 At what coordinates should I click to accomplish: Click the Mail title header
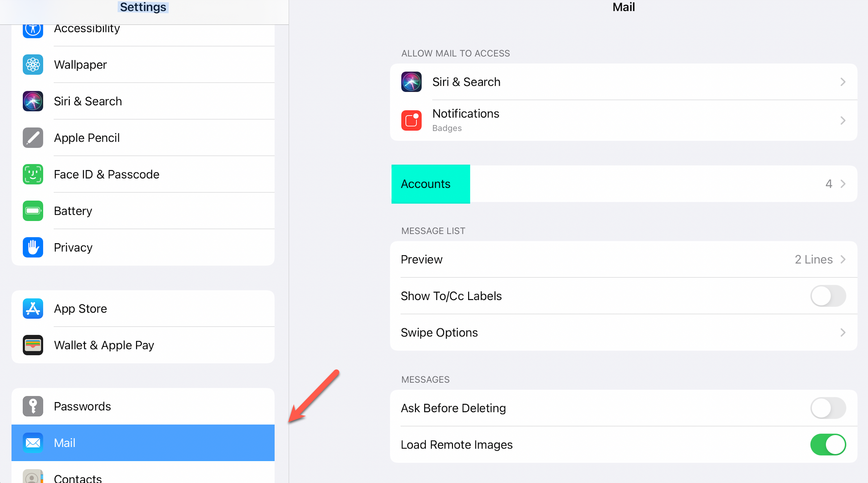pyautogui.click(x=624, y=7)
